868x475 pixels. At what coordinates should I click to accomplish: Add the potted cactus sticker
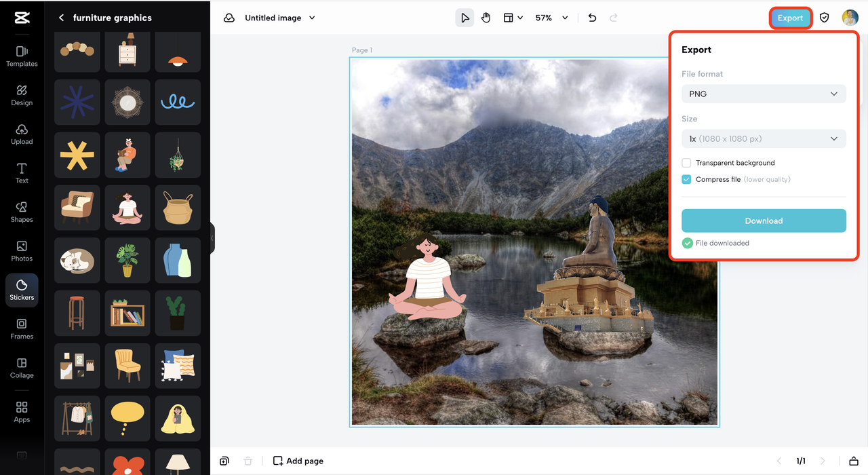point(178,313)
